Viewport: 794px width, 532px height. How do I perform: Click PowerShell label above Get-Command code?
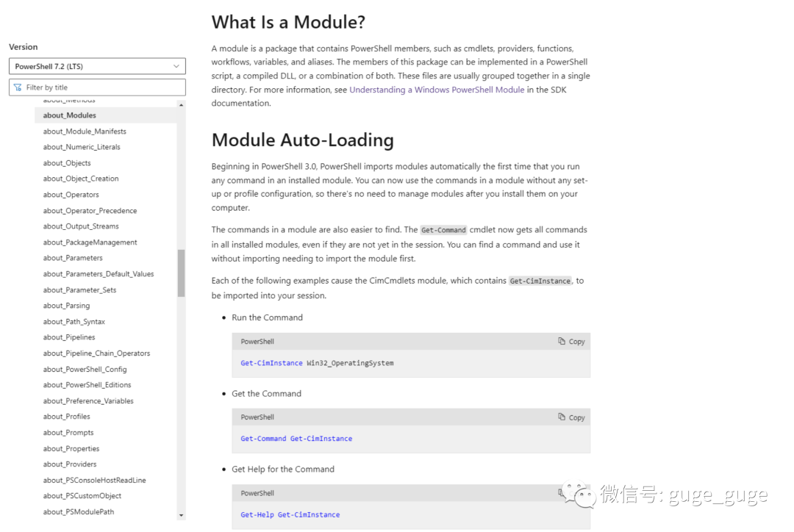(257, 417)
